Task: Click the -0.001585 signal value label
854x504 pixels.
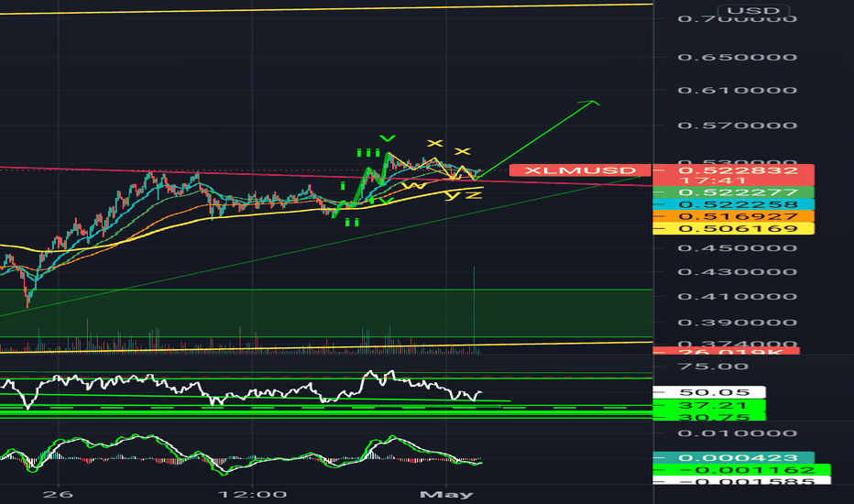Action: pyautogui.click(x=741, y=480)
